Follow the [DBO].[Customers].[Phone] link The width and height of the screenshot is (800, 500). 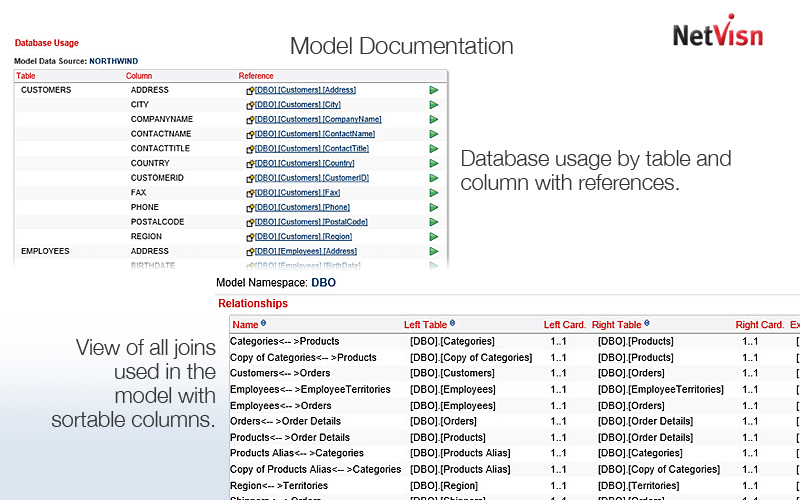coord(302,207)
